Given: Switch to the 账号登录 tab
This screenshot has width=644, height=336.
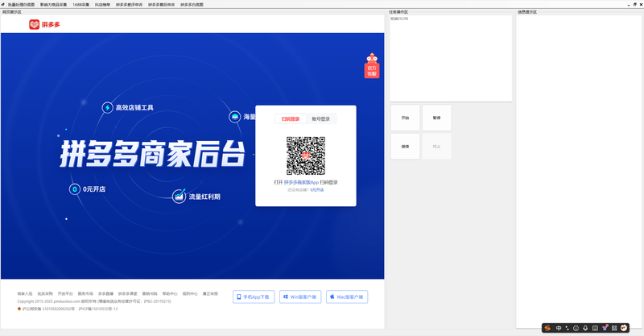Looking at the screenshot, I should [x=320, y=119].
